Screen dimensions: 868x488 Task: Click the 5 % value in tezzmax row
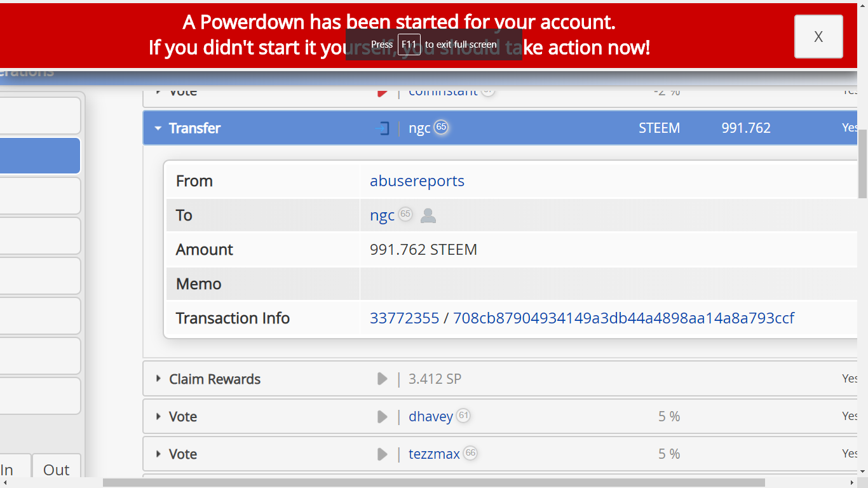click(669, 454)
